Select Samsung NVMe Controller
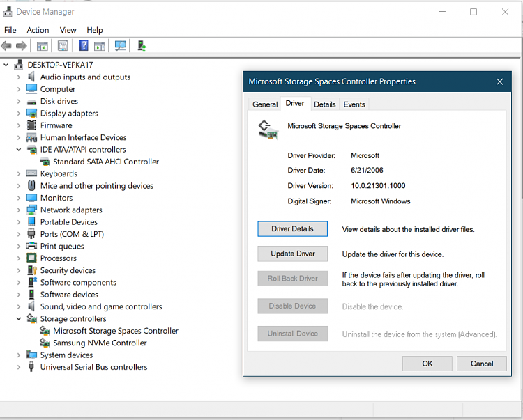The width and height of the screenshot is (523, 420). 100,343
